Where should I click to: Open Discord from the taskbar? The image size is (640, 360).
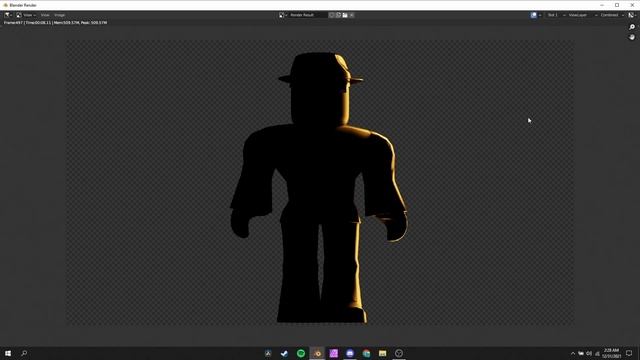(x=350, y=353)
